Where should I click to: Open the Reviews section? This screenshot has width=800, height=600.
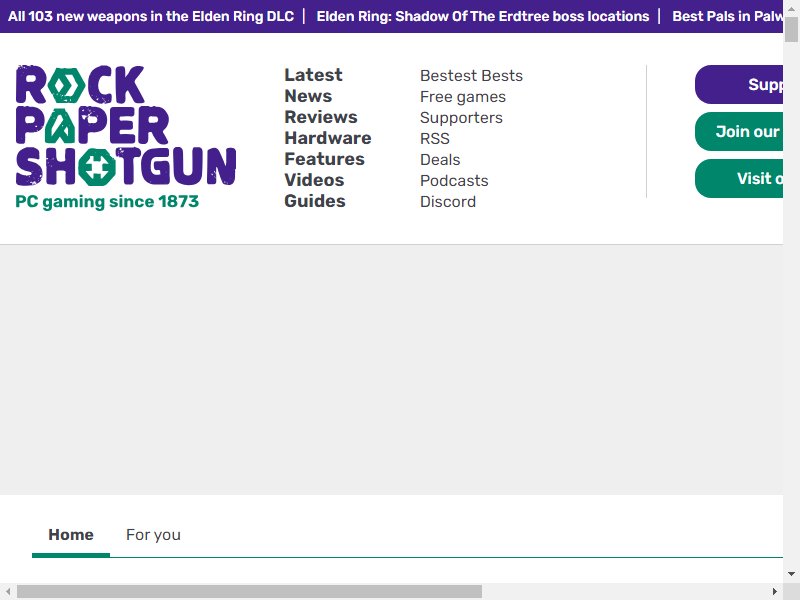[x=321, y=117]
